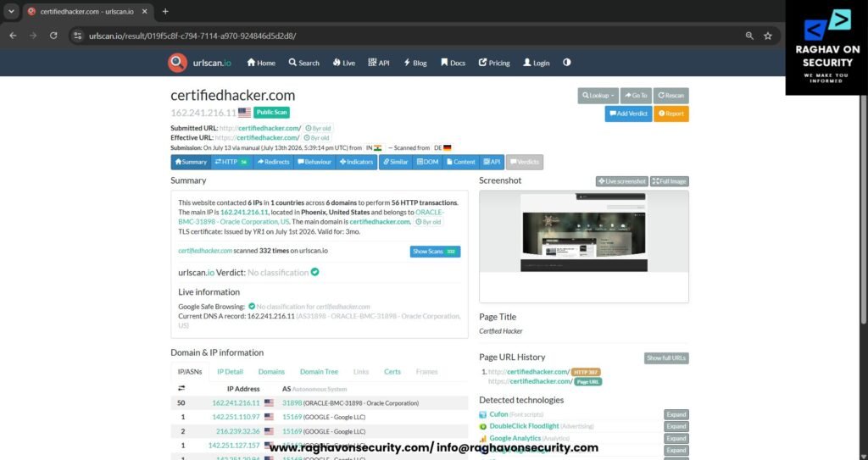The height and width of the screenshot is (460, 868).
Task: Click the Rescan button
Action: 671,95
